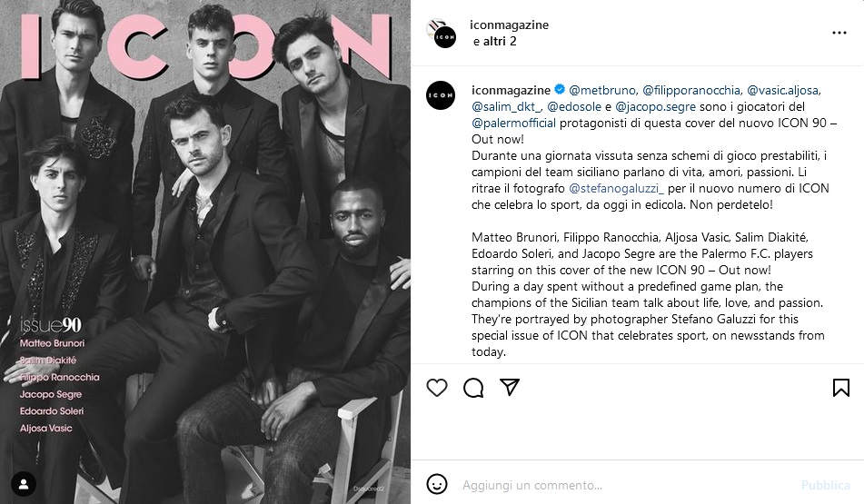This screenshot has width=864, height=504.
Task: Open more options three-dot menu
Action: click(839, 33)
